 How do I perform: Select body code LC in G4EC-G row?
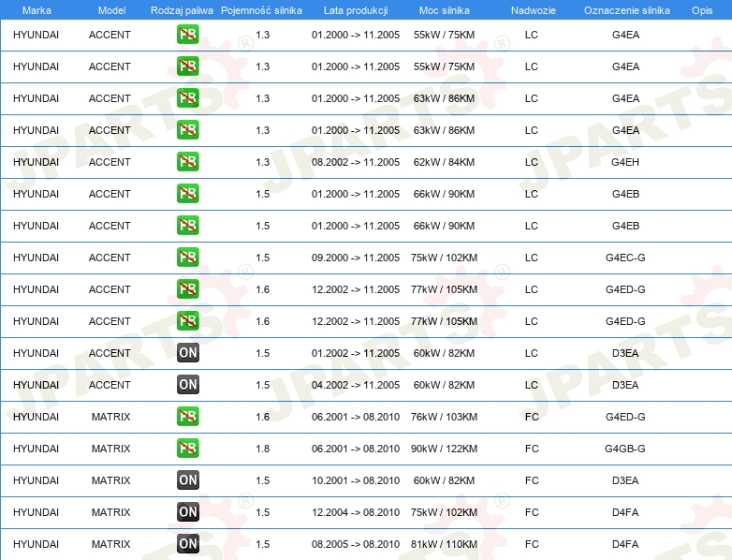coord(532,258)
